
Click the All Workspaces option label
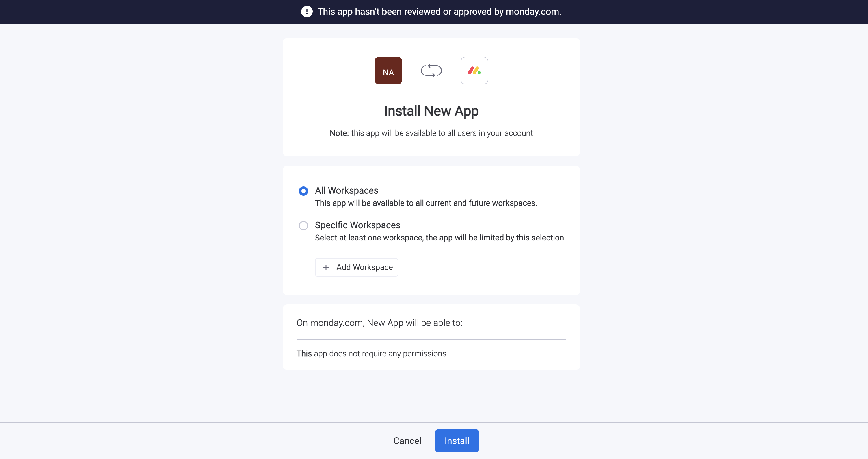click(x=347, y=190)
